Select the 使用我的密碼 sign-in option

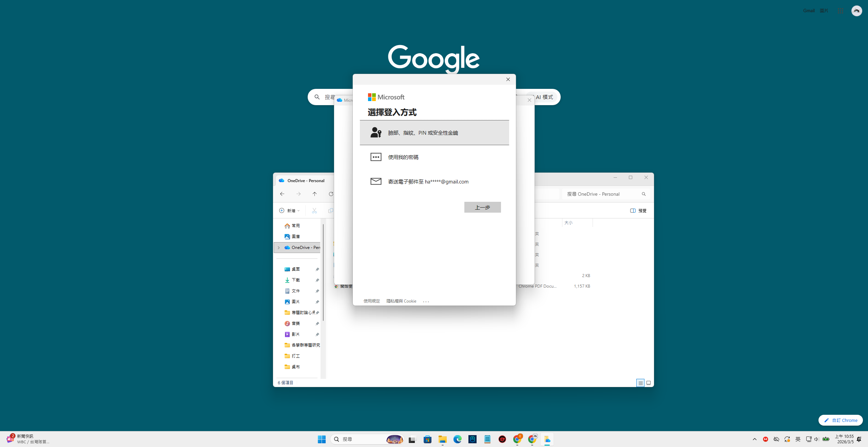(434, 157)
